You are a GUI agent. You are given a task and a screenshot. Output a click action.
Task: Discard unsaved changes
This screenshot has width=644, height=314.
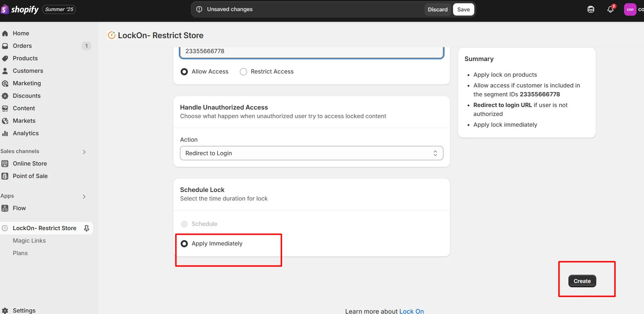pos(438,10)
